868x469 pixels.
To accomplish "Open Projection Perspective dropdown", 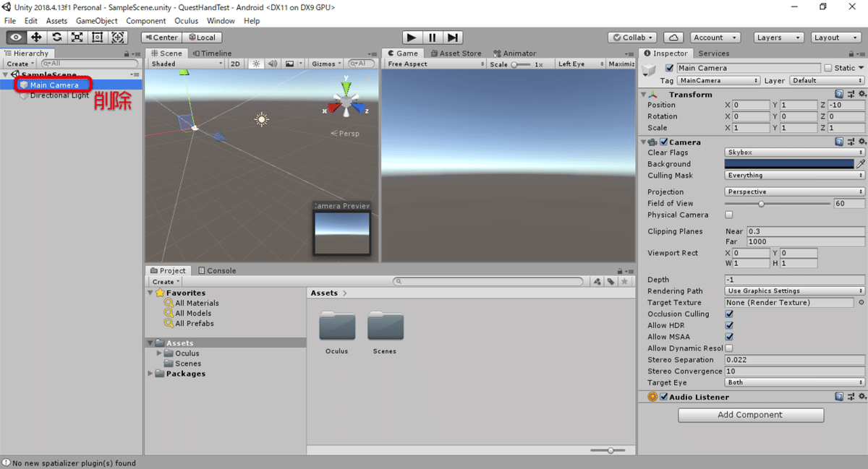I will pos(795,192).
